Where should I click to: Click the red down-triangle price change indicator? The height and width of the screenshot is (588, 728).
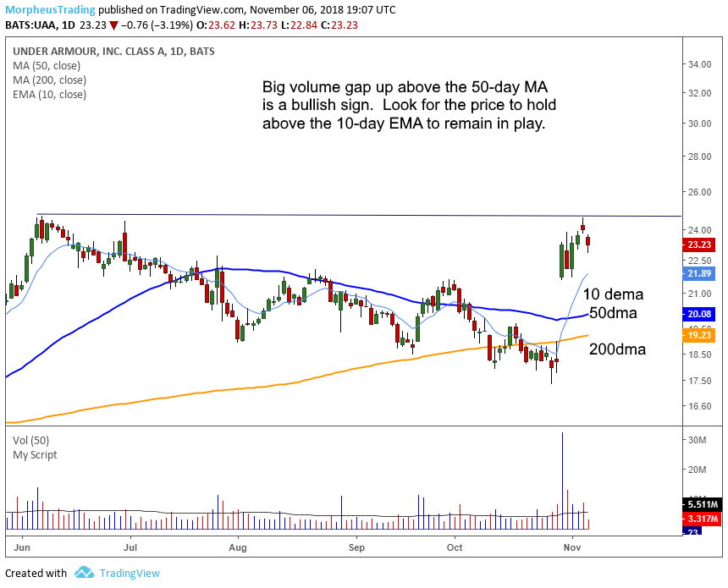(114, 25)
